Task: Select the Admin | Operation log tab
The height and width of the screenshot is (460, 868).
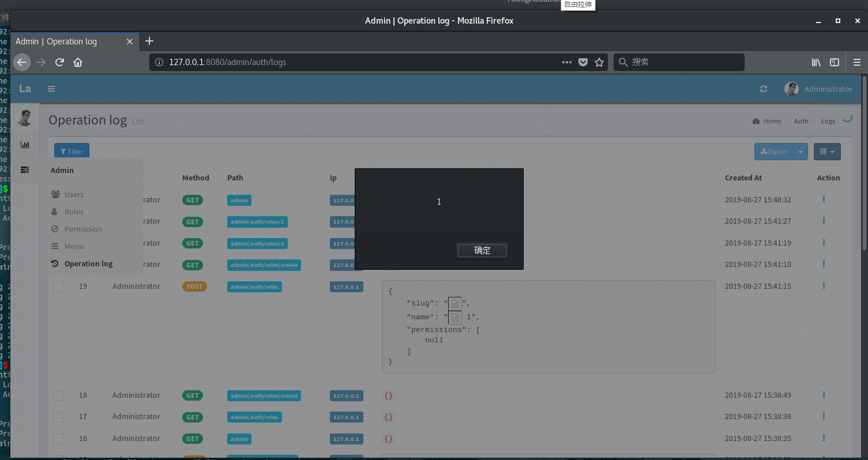Action: (x=75, y=42)
